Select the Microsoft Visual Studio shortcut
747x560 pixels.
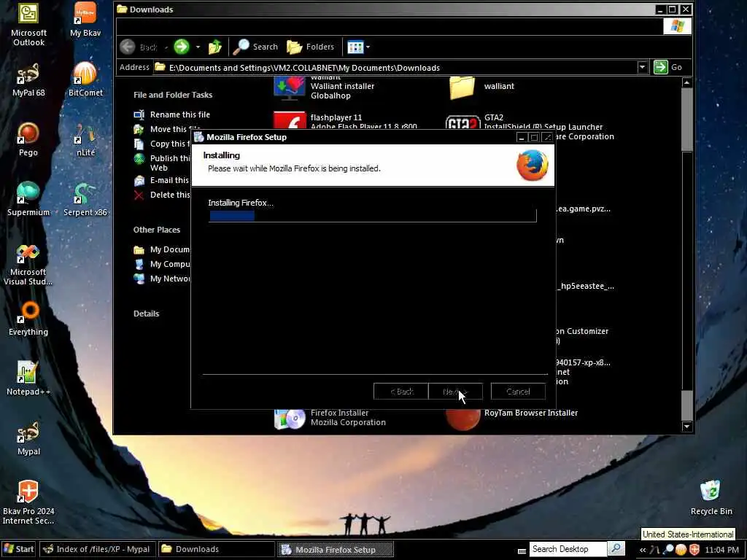pyautogui.click(x=28, y=265)
